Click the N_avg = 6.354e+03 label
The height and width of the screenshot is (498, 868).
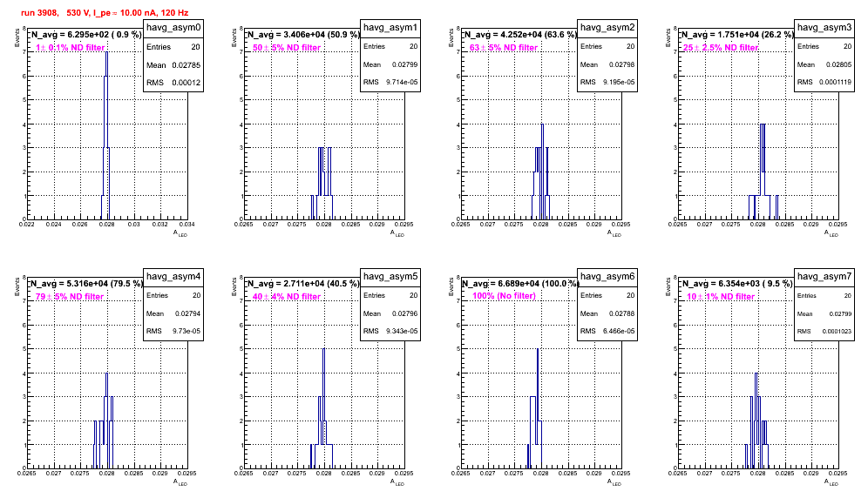737,283
